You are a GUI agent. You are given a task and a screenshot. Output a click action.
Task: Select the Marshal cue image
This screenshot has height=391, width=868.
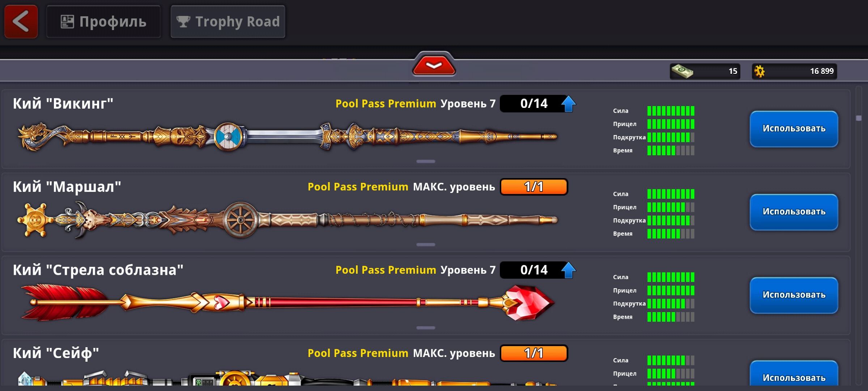point(288,220)
